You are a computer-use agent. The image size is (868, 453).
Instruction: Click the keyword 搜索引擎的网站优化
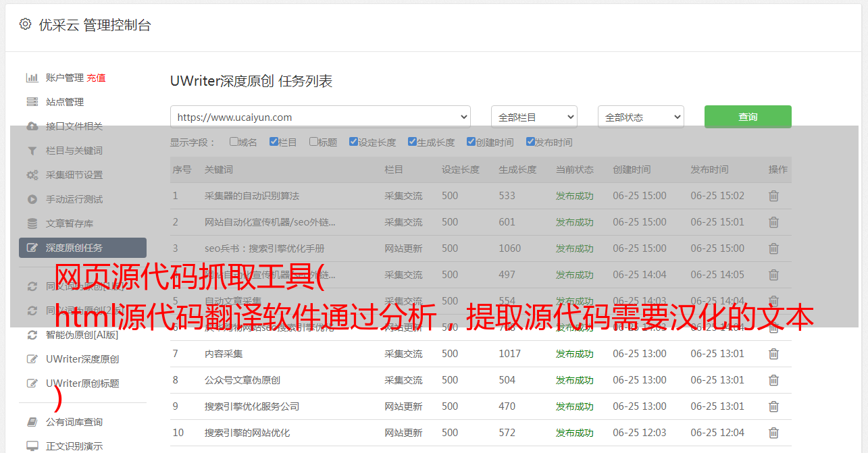coord(247,433)
